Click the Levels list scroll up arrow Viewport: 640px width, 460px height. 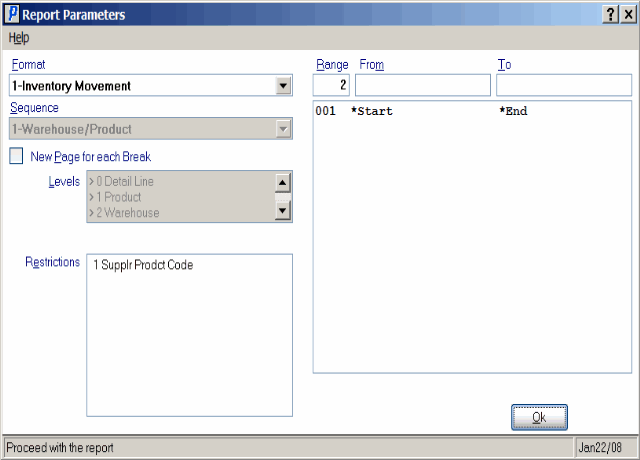coord(282,182)
